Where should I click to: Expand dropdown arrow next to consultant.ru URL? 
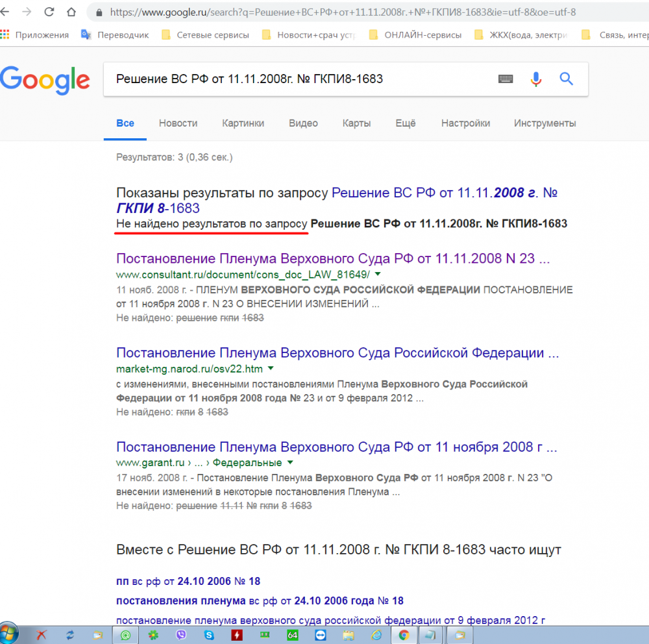pos(378,275)
